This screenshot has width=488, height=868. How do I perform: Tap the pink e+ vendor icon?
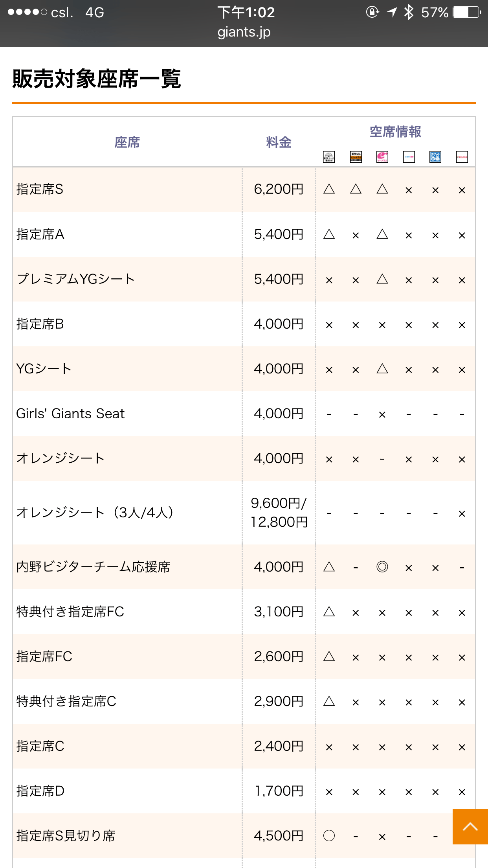[382, 157]
